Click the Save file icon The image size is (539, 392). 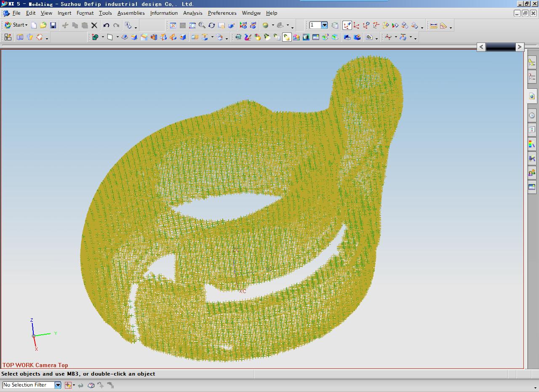point(53,25)
